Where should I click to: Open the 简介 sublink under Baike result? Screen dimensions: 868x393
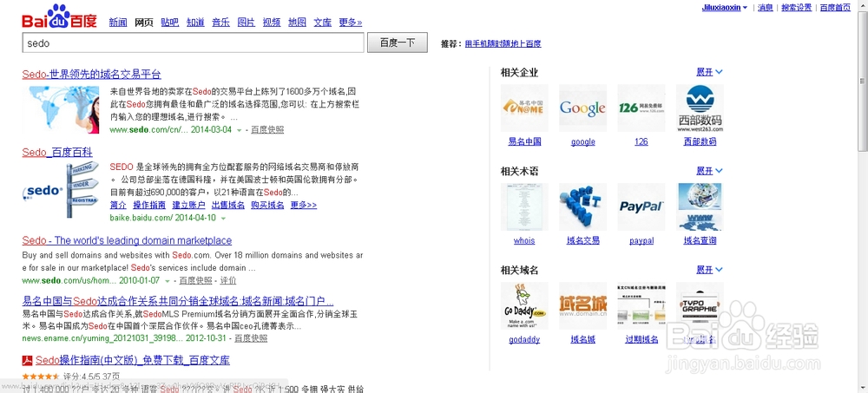click(x=118, y=206)
